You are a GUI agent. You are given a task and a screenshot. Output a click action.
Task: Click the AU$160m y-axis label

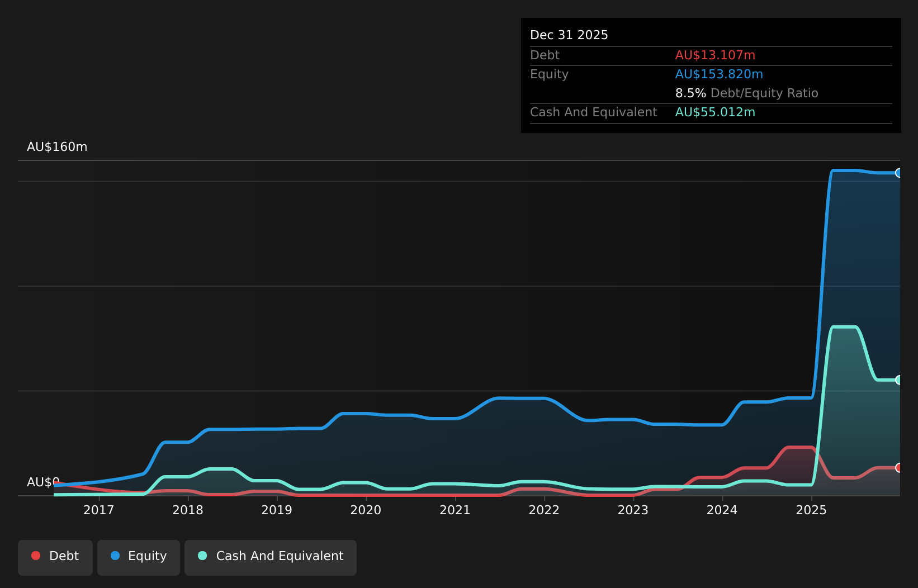click(x=57, y=147)
